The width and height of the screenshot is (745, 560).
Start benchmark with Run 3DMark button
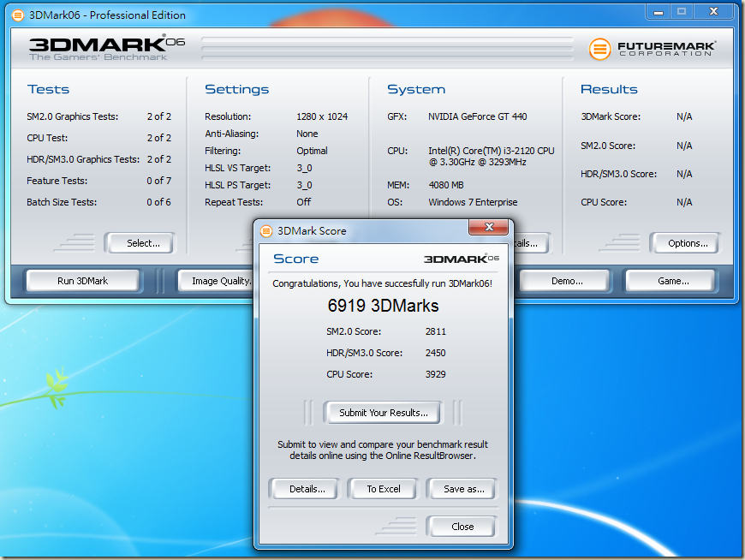[83, 281]
